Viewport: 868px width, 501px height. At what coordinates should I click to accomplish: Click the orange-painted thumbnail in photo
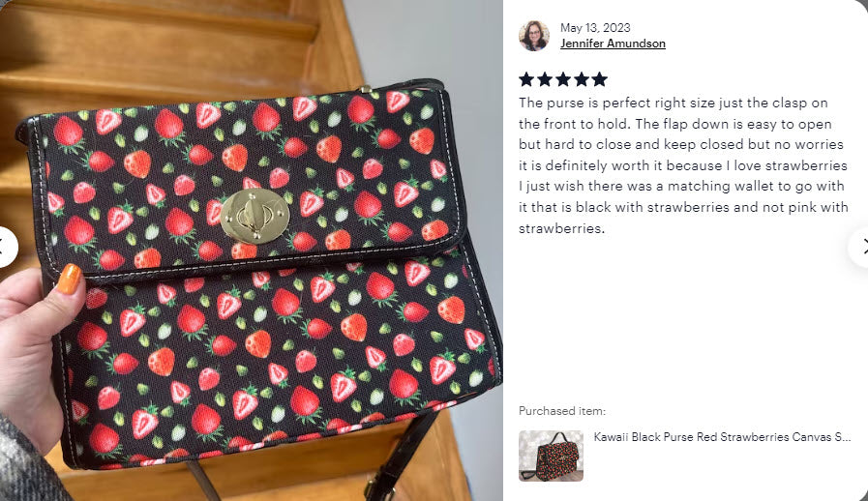click(x=70, y=279)
